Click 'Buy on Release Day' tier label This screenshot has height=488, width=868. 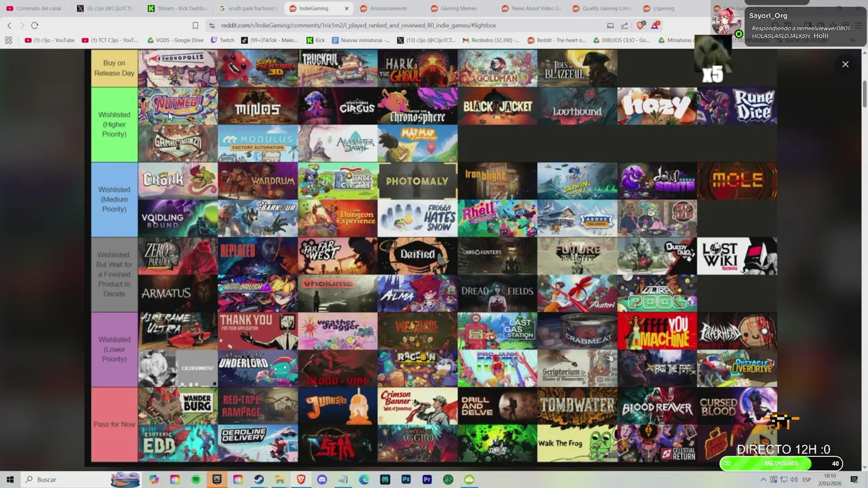click(115, 68)
